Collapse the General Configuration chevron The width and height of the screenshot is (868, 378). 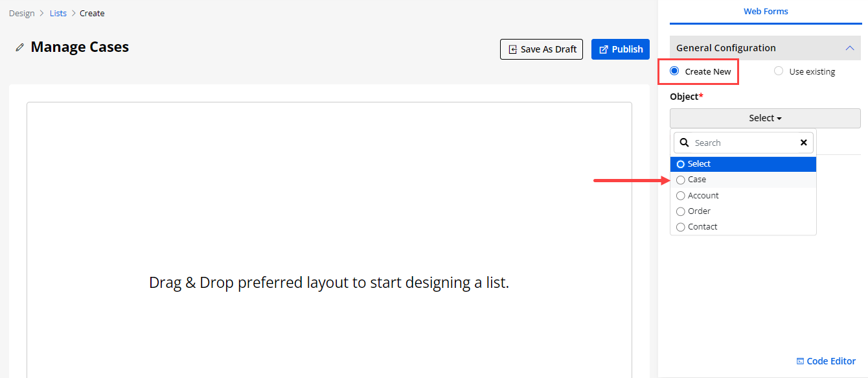849,48
